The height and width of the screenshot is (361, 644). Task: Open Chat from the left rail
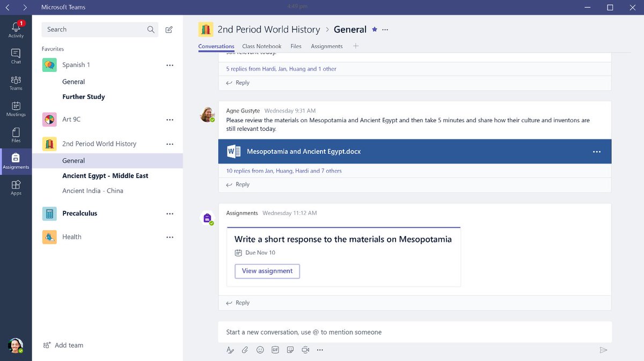tap(16, 56)
